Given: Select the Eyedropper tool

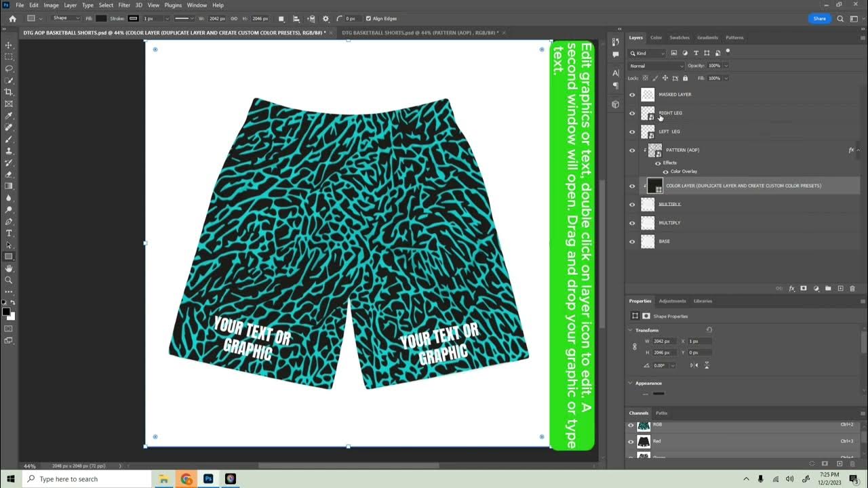Looking at the screenshot, I should click(9, 116).
